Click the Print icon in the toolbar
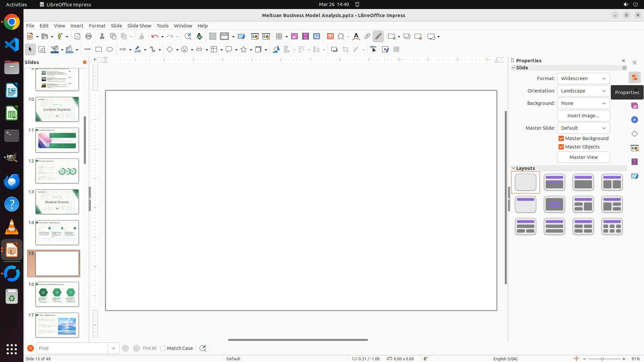This screenshot has width=644, height=362. click(89, 37)
